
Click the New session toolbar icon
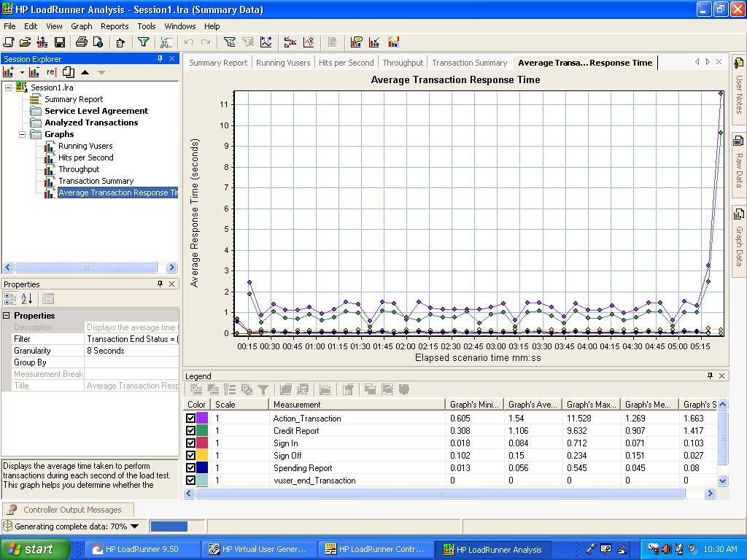pos(8,42)
